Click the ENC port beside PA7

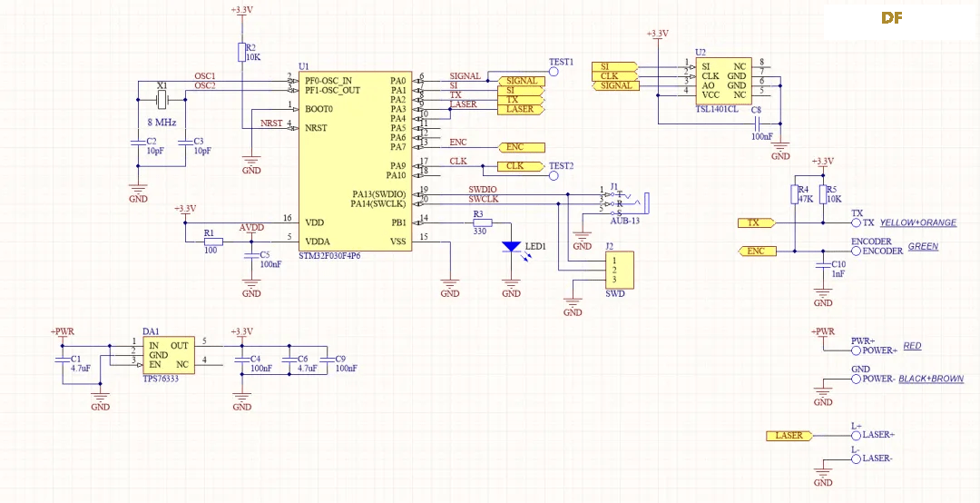[522, 148]
